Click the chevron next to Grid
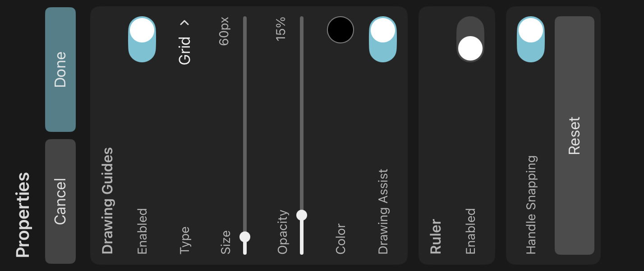 point(185,23)
